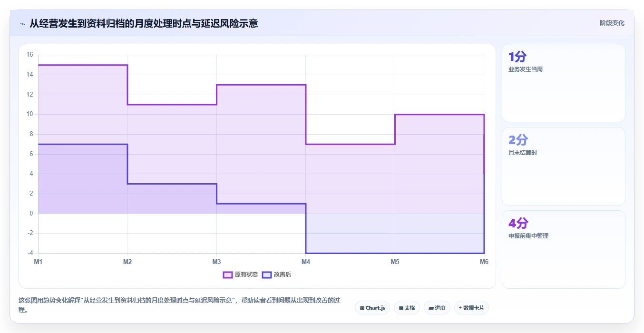Click the 10 y-axis value

[29, 114]
